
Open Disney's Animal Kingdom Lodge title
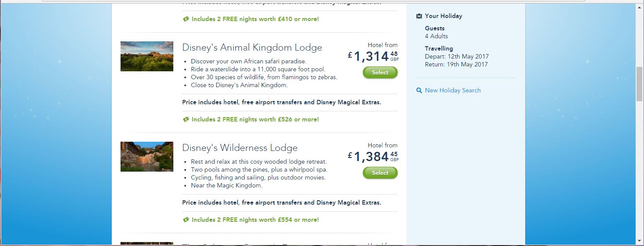point(252,48)
